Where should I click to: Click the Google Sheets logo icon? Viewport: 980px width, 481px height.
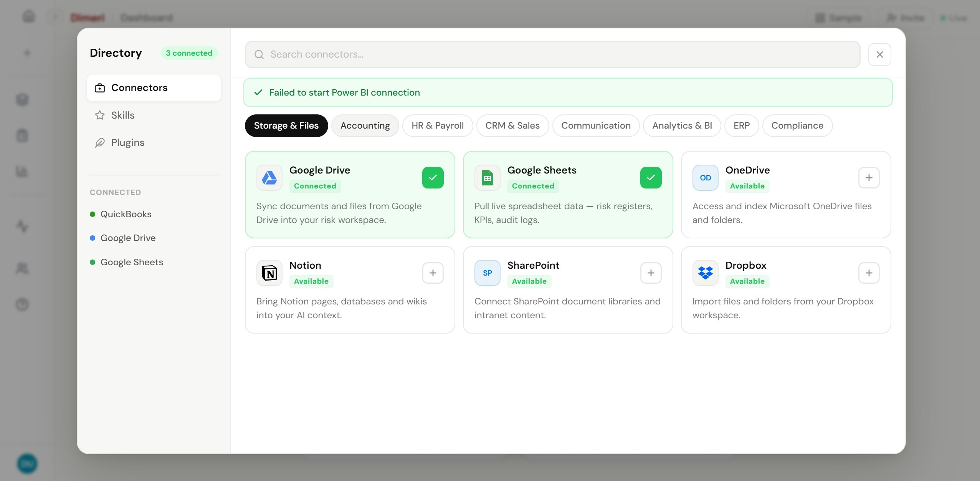point(487,178)
